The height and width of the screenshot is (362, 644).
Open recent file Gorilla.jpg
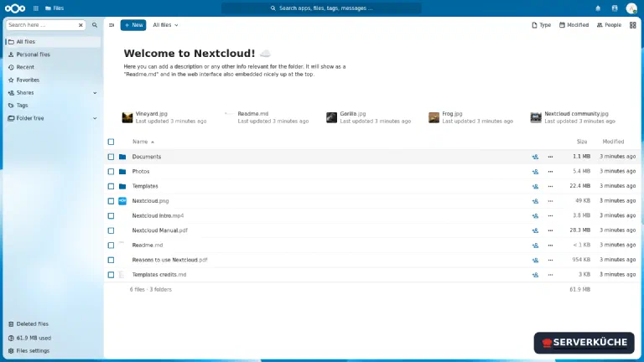[x=369, y=117]
